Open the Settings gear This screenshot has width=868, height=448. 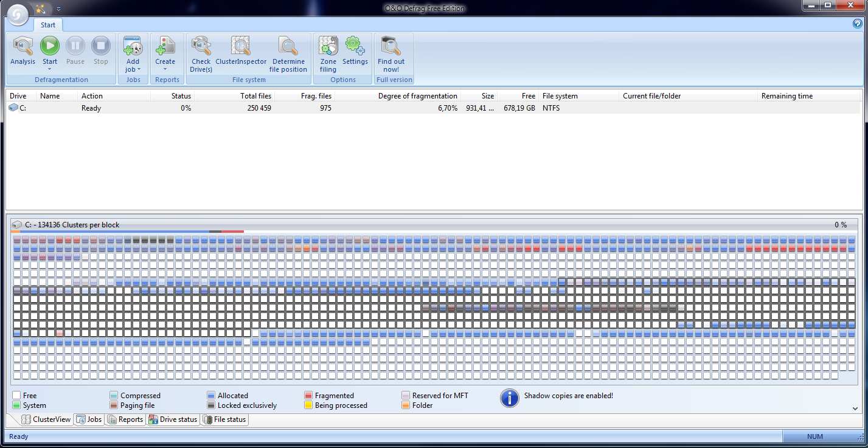coord(355,51)
